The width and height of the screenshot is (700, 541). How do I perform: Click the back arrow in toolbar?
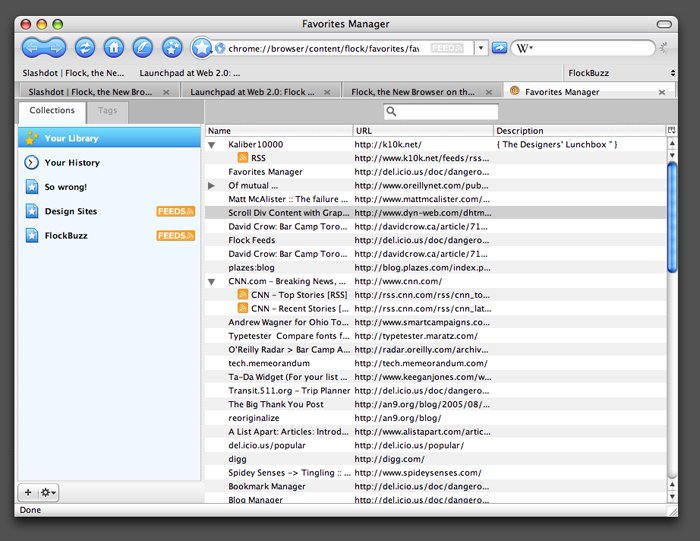pos(33,48)
